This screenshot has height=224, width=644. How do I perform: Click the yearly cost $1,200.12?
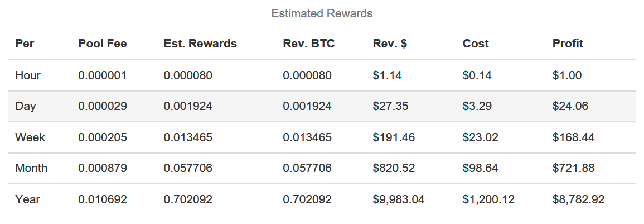[x=488, y=199]
